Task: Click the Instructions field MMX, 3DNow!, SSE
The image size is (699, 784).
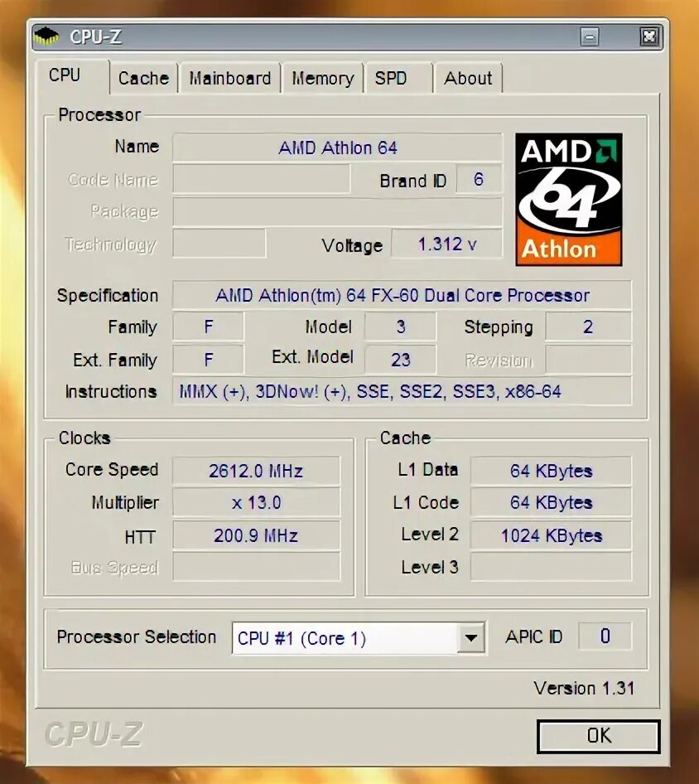Action: [402, 391]
